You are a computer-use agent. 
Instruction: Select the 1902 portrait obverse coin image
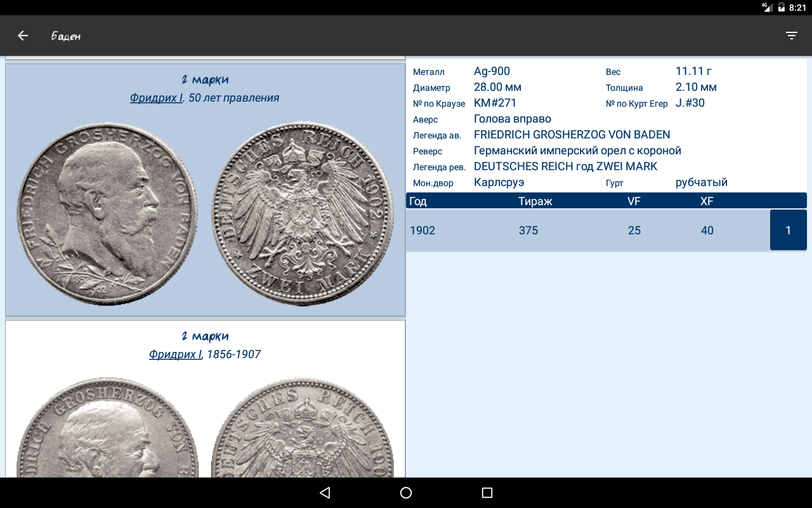pos(108,214)
